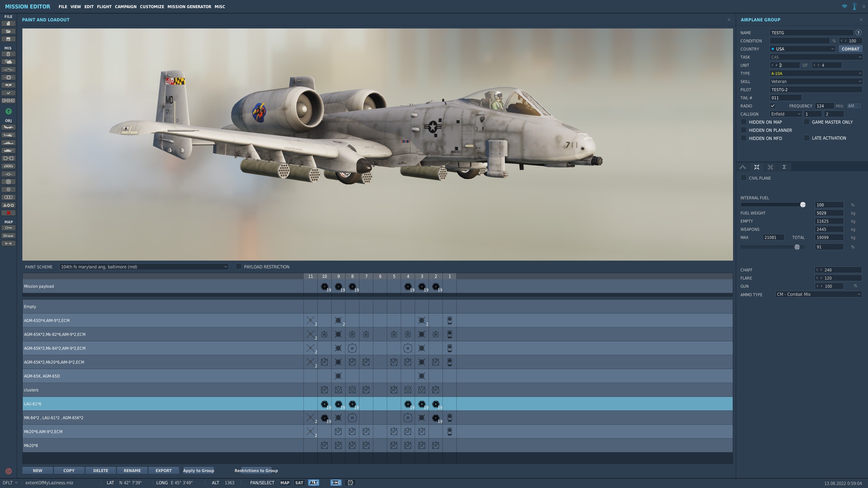
Task: Open the MISSION GENERATOR menu
Action: [x=189, y=6]
